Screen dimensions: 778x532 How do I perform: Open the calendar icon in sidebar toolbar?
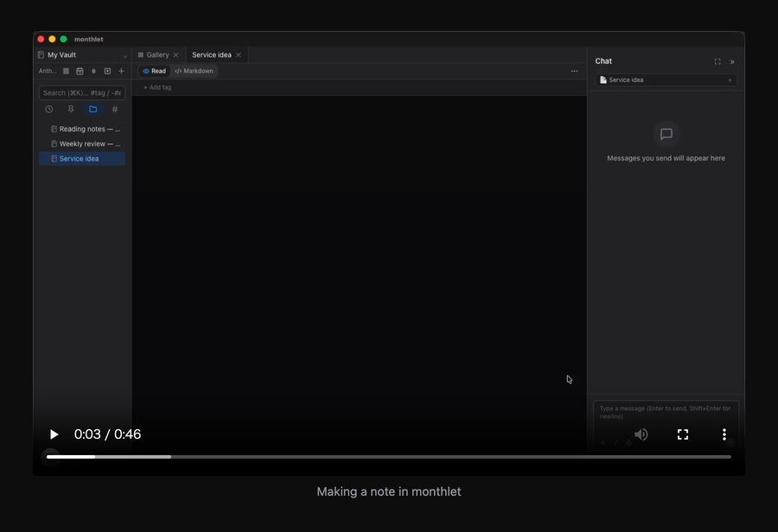80,71
